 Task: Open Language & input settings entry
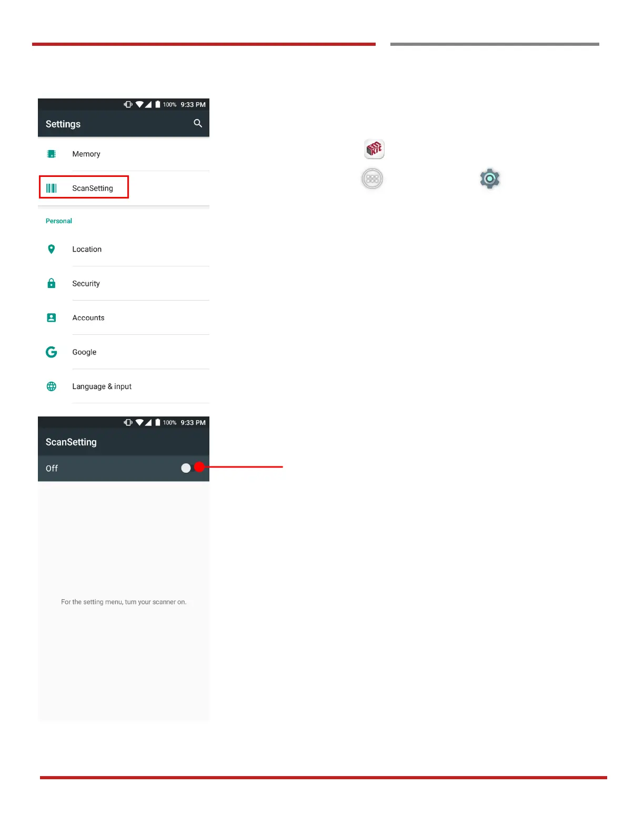(x=124, y=386)
